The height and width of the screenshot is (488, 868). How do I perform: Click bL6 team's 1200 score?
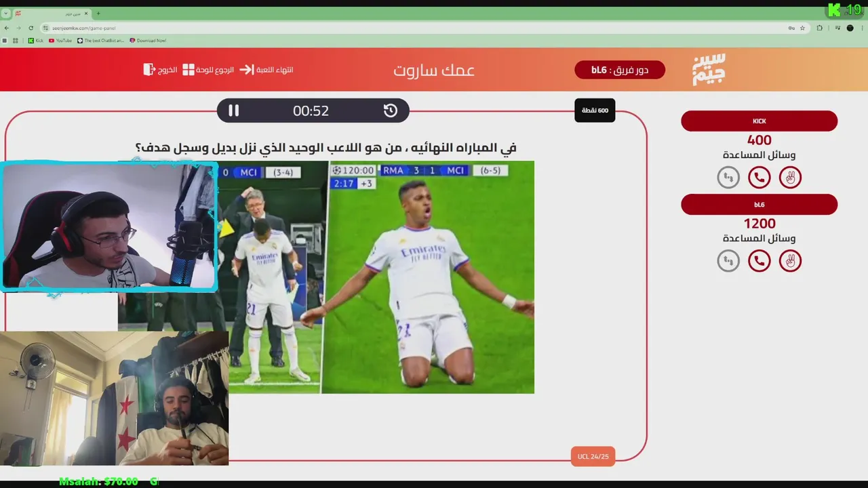point(759,224)
